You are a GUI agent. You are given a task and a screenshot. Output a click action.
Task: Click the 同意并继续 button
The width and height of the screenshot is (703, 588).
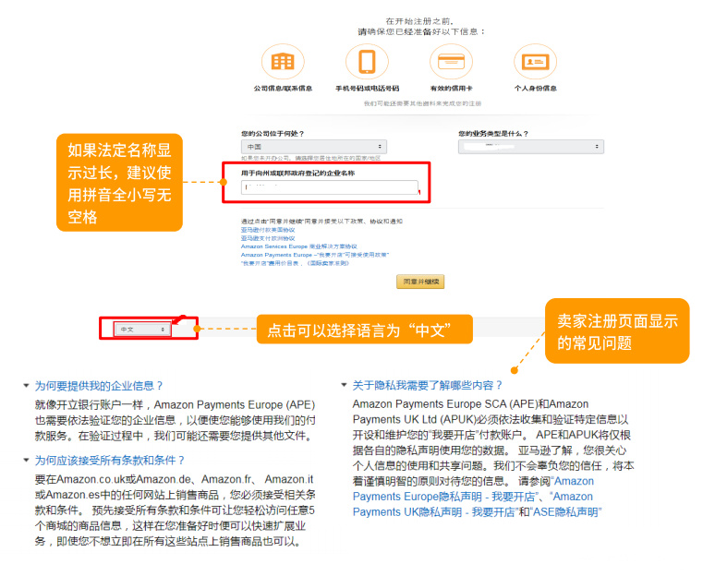pyautogui.click(x=420, y=282)
